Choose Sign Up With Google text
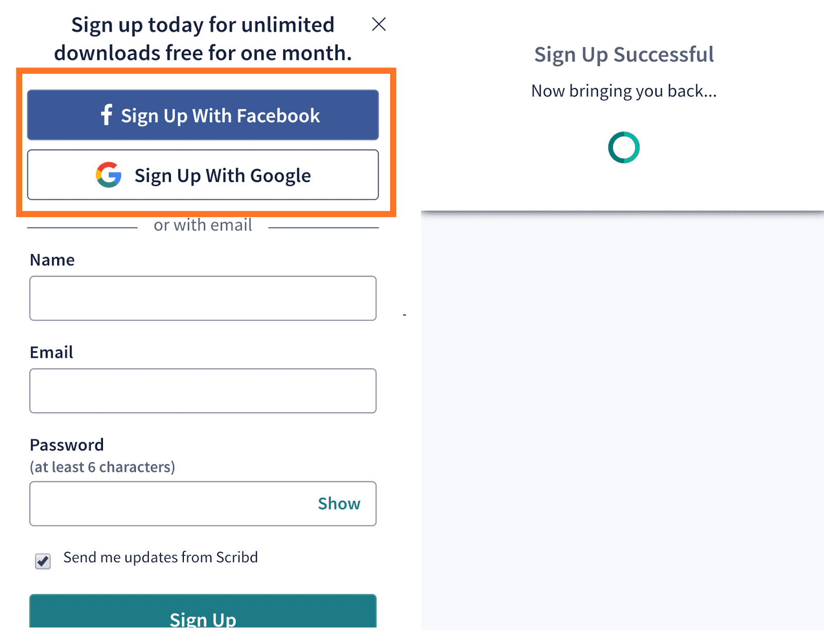Screen dimensions: 824x644 click(x=222, y=176)
